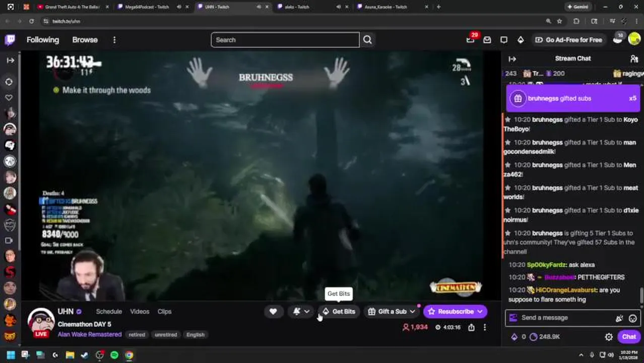The height and width of the screenshot is (363, 644).
Task: Open the 248.9K channel points balance
Action: [x=544, y=337]
